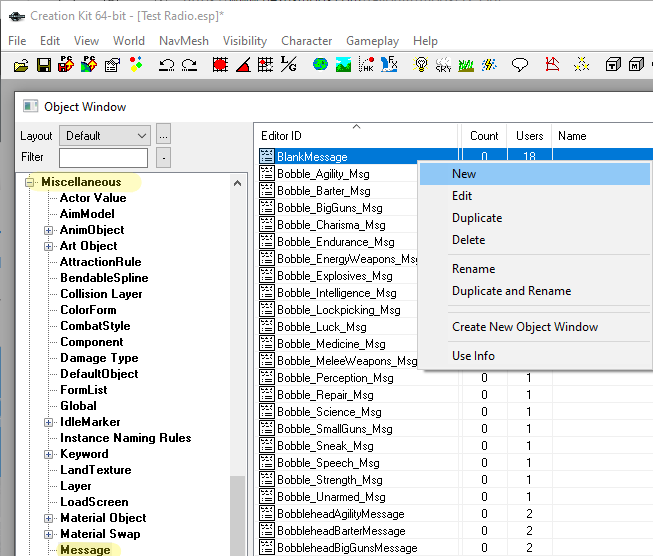Click the category tree scrollbar thumb

237,516
